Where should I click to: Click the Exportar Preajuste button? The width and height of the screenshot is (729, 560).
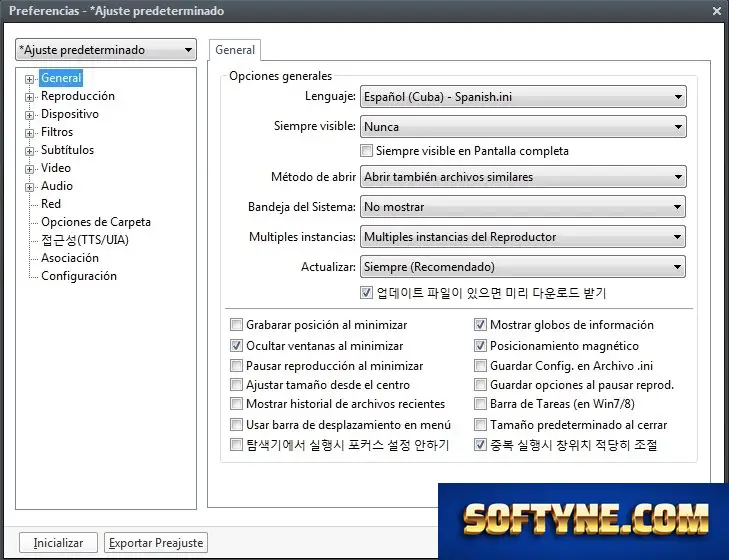click(x=156, y=543)
